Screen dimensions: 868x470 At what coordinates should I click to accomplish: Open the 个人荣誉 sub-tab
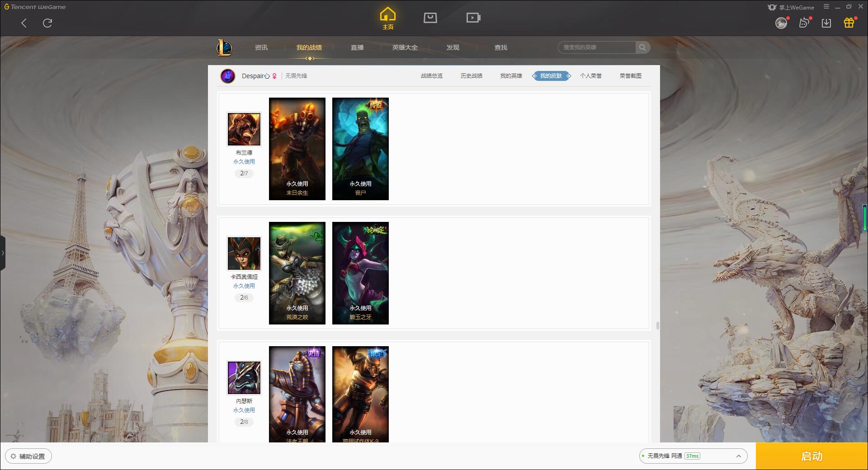(x=591, y=76)
